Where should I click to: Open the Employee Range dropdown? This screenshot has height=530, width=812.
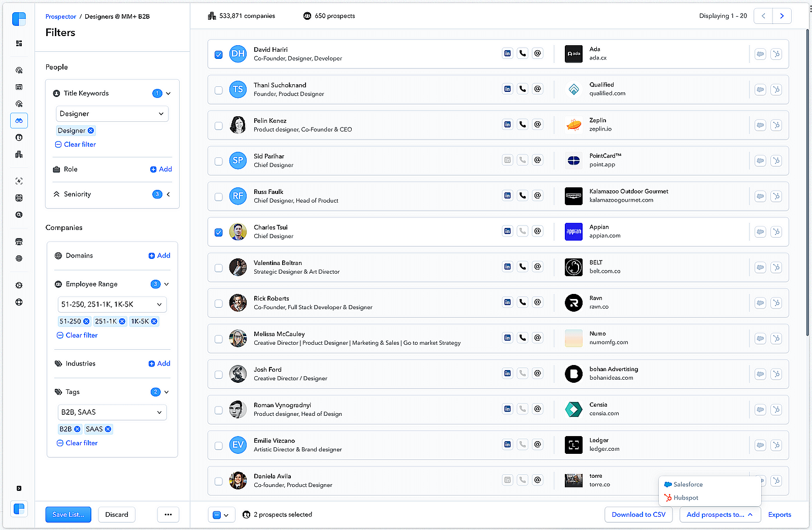[112, 304]
